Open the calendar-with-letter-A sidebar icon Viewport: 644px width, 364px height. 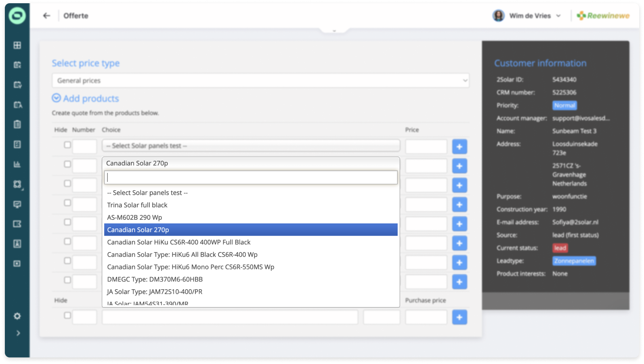[x=17, y=105]
